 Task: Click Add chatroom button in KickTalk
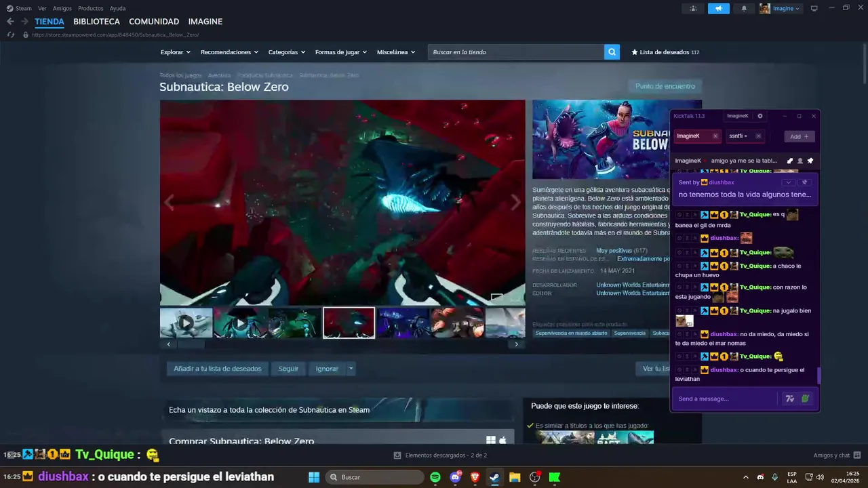click(x=800, y=136)
